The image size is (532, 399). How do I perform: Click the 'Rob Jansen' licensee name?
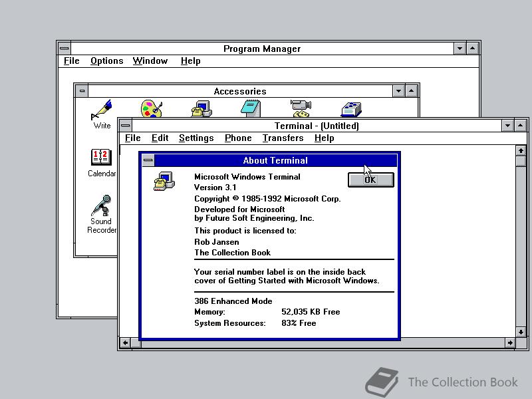point(217,242)
